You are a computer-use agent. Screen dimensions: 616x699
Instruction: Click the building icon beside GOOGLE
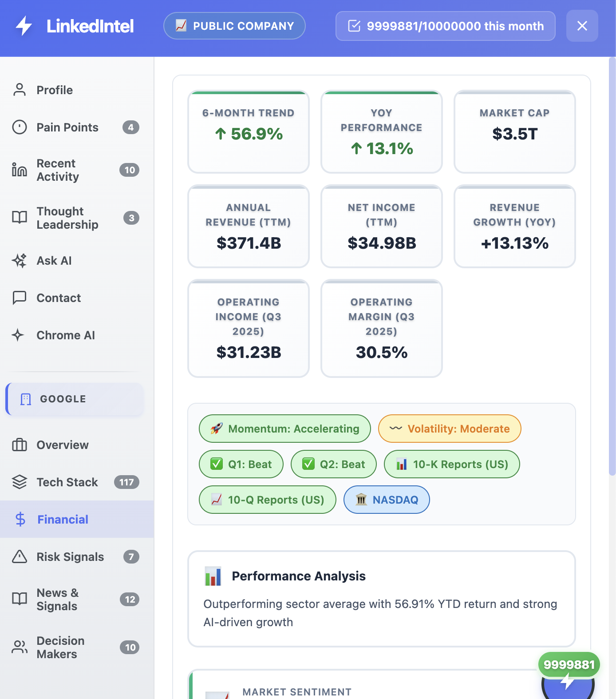coord(26,399)
